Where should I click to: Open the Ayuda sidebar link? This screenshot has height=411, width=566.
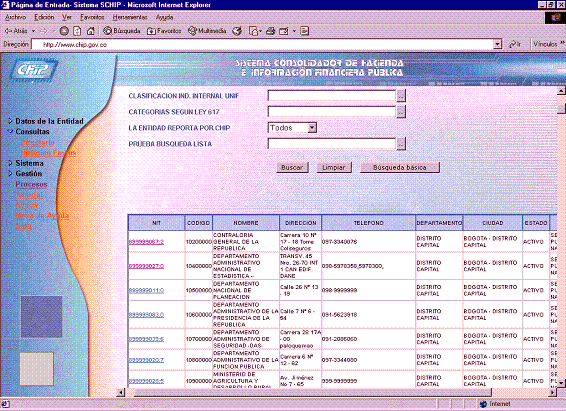[26, 205]
